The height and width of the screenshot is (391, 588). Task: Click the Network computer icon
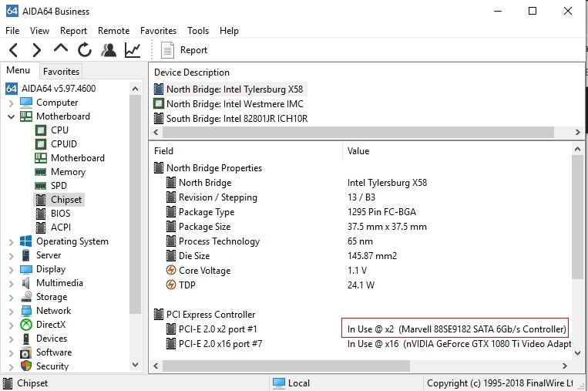(x=26, y=311)
